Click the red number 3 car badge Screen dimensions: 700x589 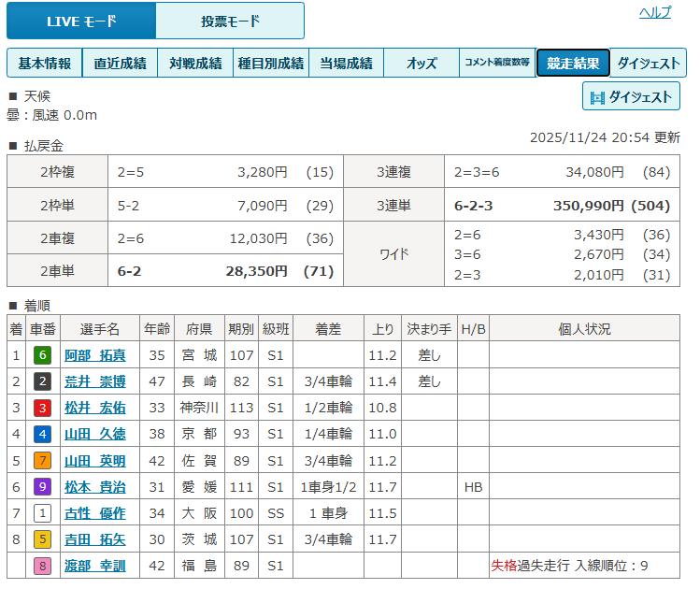click(42, 408)
